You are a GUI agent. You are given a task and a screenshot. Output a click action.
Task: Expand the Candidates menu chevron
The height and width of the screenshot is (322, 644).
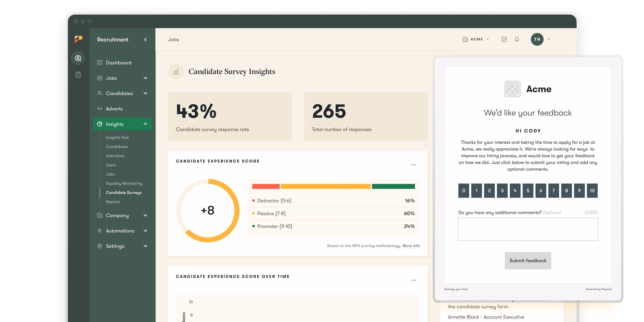[x=146, y=93]
